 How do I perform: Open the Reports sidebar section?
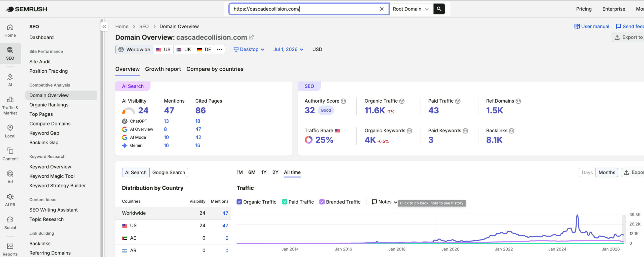[10, 249]
